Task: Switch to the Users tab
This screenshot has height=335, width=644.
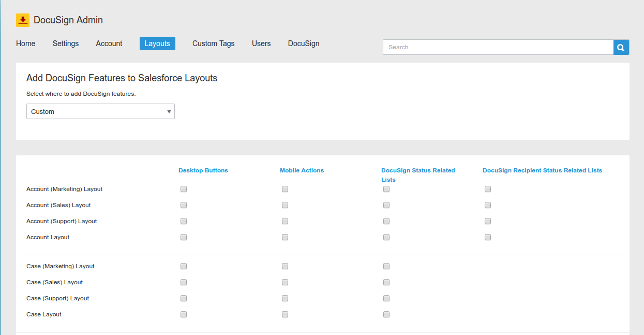Action: [261, 43]
